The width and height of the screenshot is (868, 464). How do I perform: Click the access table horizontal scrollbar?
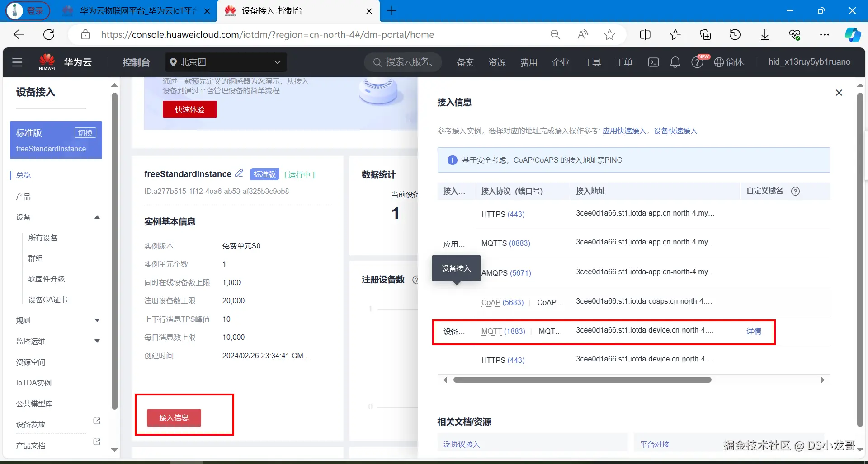[582, 380]
